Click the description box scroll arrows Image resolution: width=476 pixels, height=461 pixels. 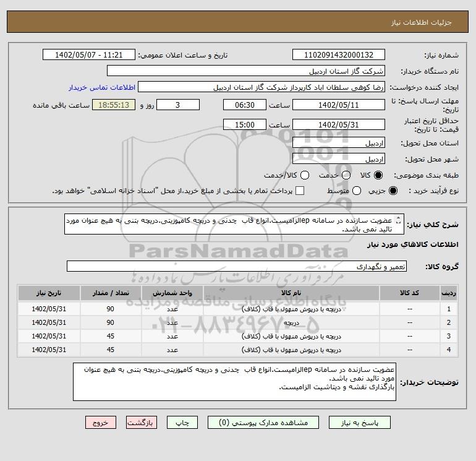click(x=399, y=221)
